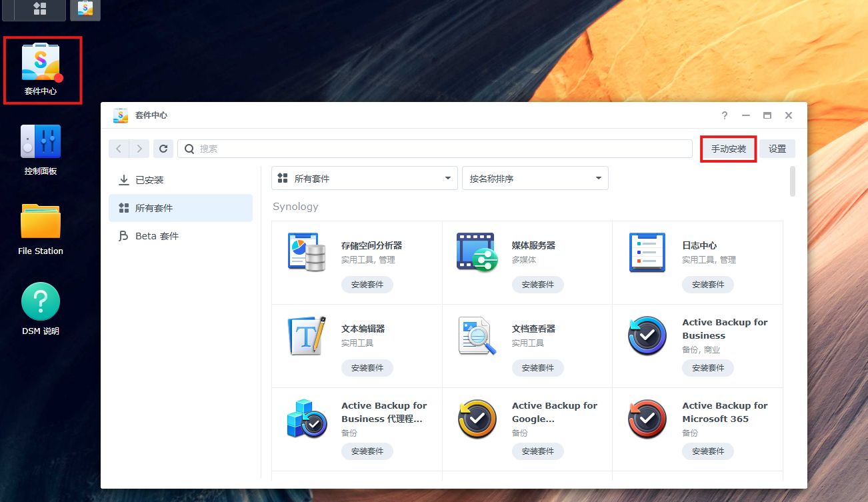Click the package list vertical scrollbar
This screenshot has height=502, width=868.
coord(793,181)
